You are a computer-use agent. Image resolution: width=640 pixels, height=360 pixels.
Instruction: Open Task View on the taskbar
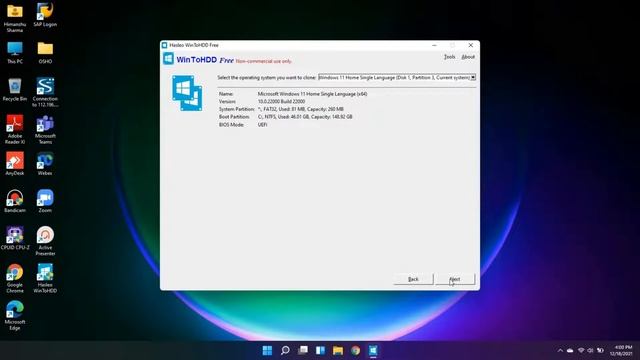point(303,350)
